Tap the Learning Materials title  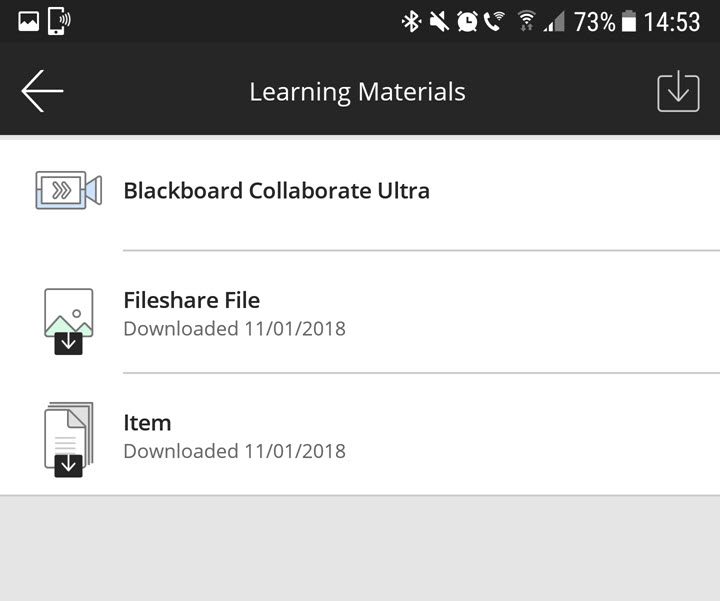tap(357, 92)
